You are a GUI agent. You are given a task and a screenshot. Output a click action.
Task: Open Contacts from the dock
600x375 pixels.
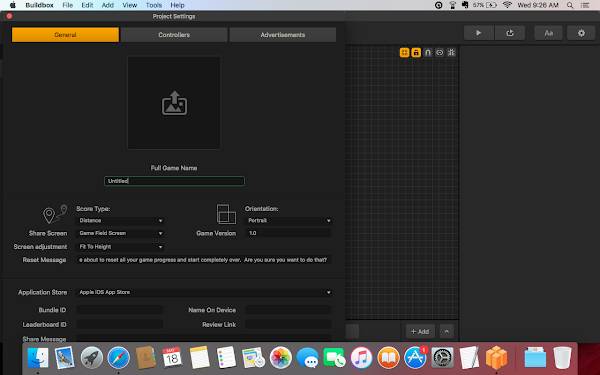click(145, 358)
